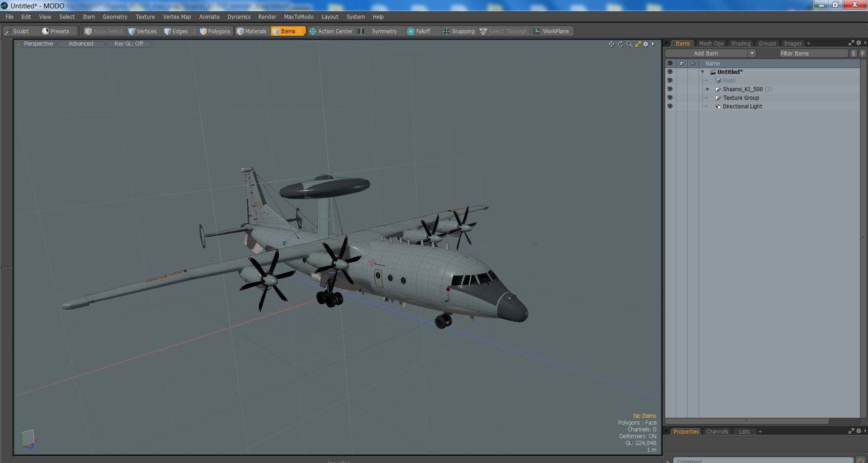Open the Action Center options
The image size is (868, 463).
331,31
